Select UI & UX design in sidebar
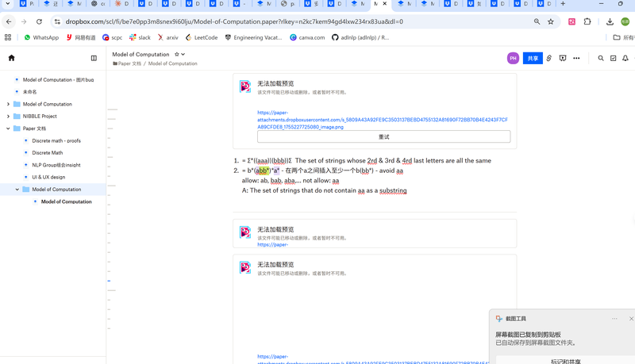Viewport: 635px width, 364px height. [48, 178]
